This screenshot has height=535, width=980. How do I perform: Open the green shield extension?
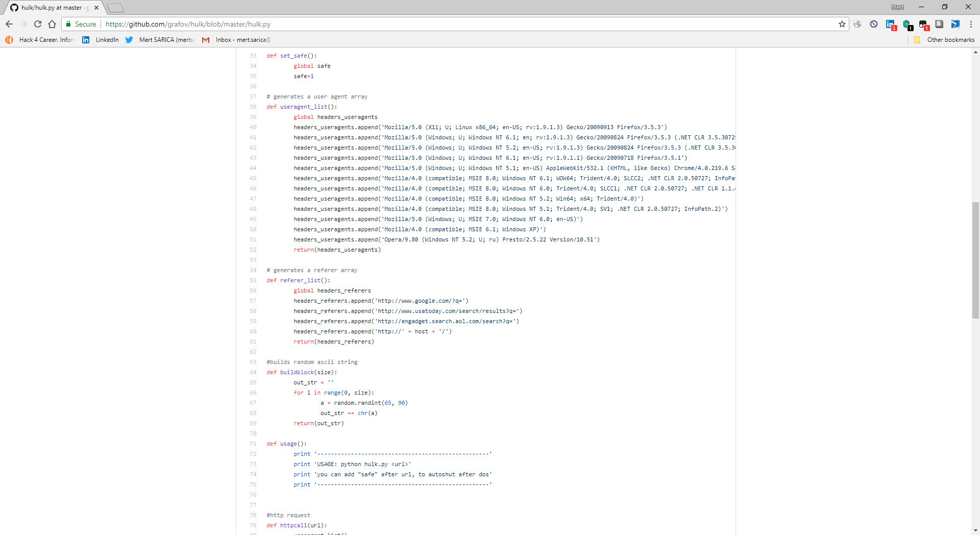click(x=907, y=25)
